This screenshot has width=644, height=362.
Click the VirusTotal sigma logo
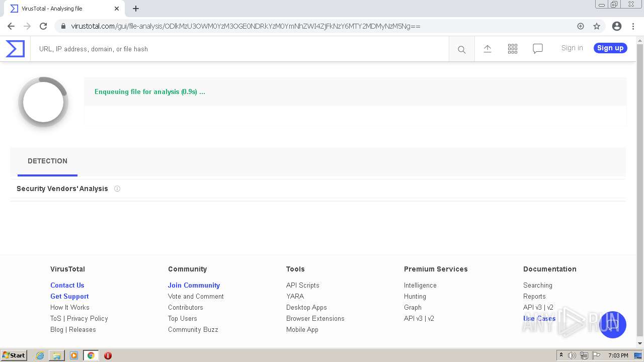15,49
